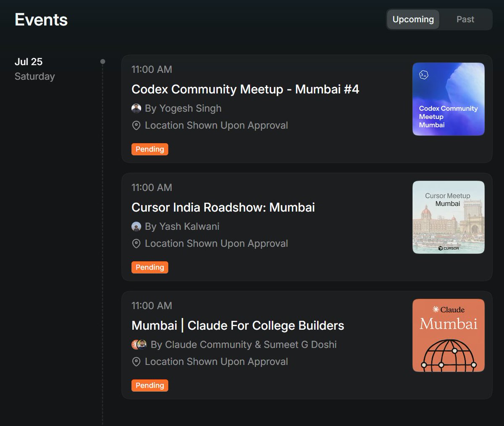Open the Claude Mumbai orange thumbnail
504x426 pixels.
(x=449, y=335)
